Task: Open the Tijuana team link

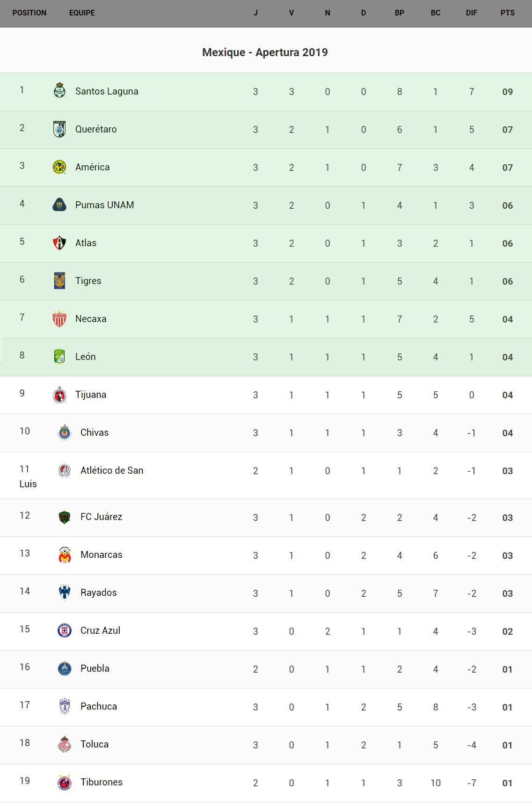Action: [x=91, y=395]
